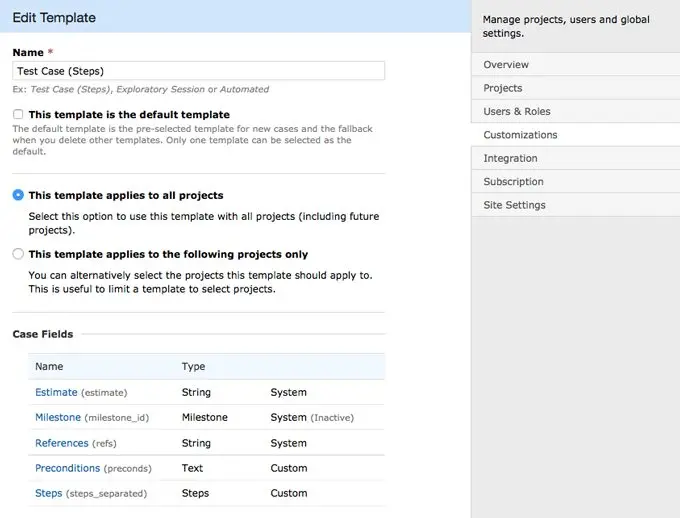Click 'Milestone' type cell in Milestone row

tap(205, 417)
